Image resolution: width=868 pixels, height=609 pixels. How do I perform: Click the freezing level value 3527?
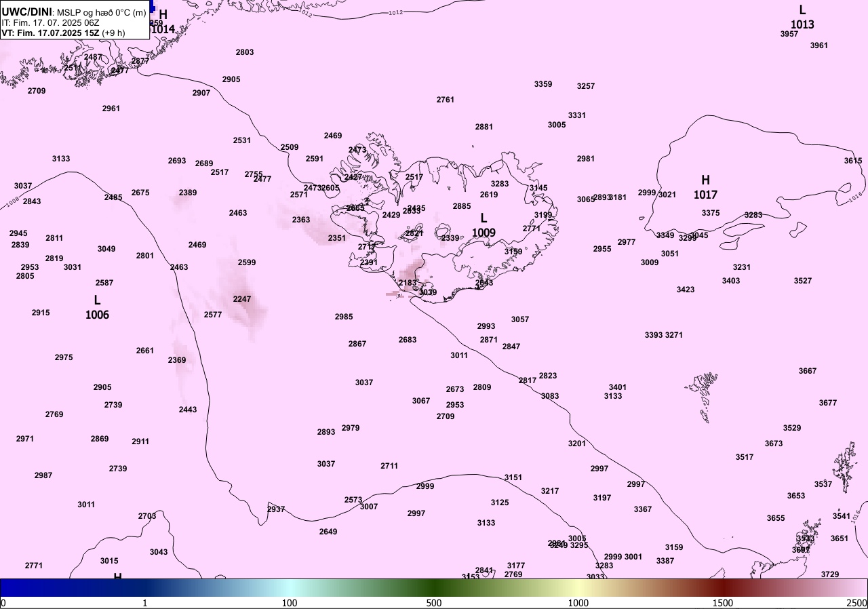point(803,281)
